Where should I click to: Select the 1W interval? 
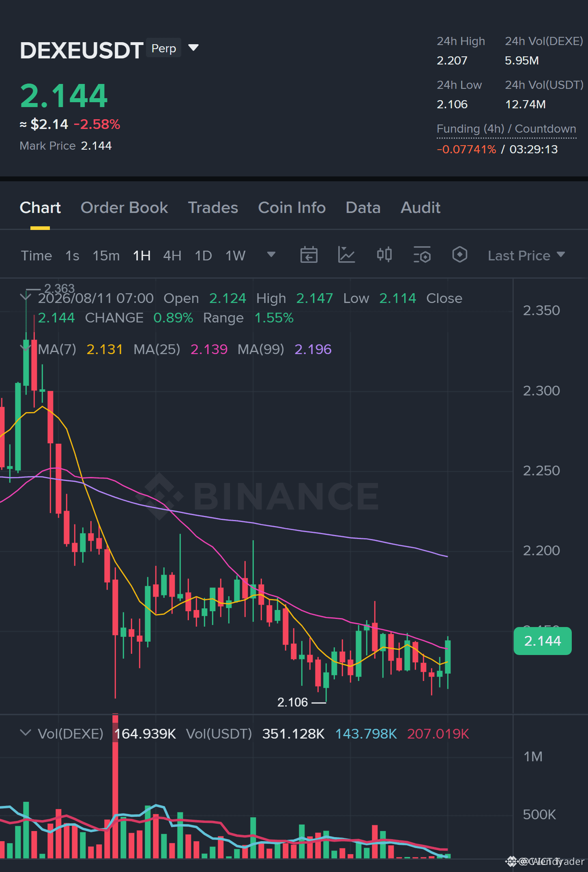pos(236,256)
